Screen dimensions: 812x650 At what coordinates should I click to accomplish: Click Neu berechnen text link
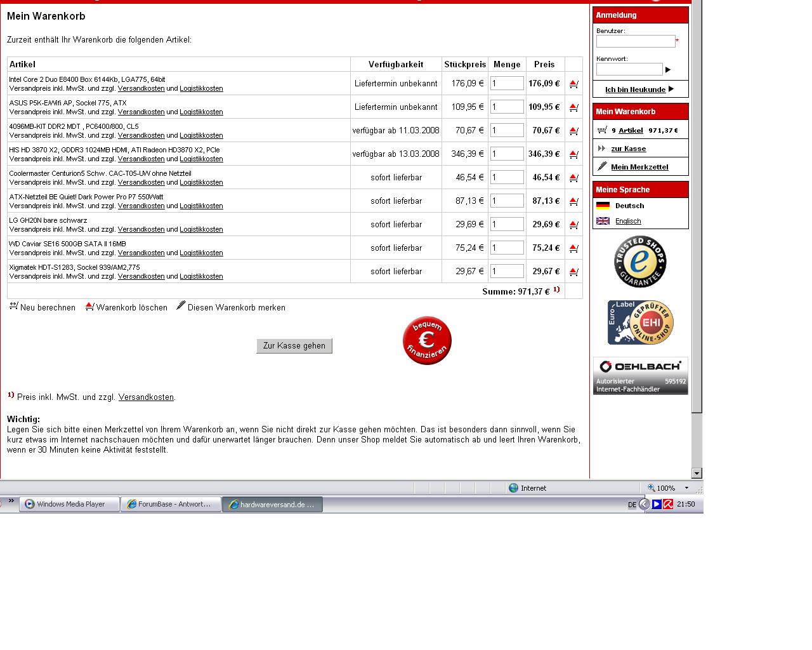pos(48,308)
